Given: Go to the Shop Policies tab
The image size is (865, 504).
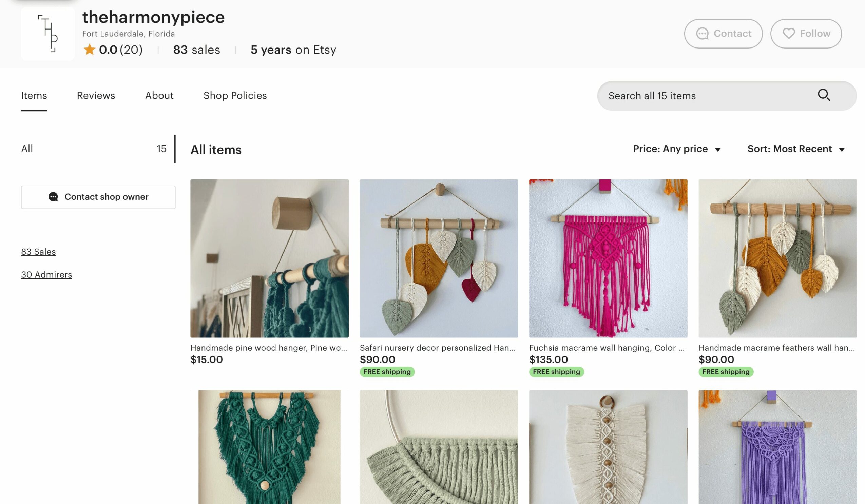Looking at the screenshot, I should point(235,95).
